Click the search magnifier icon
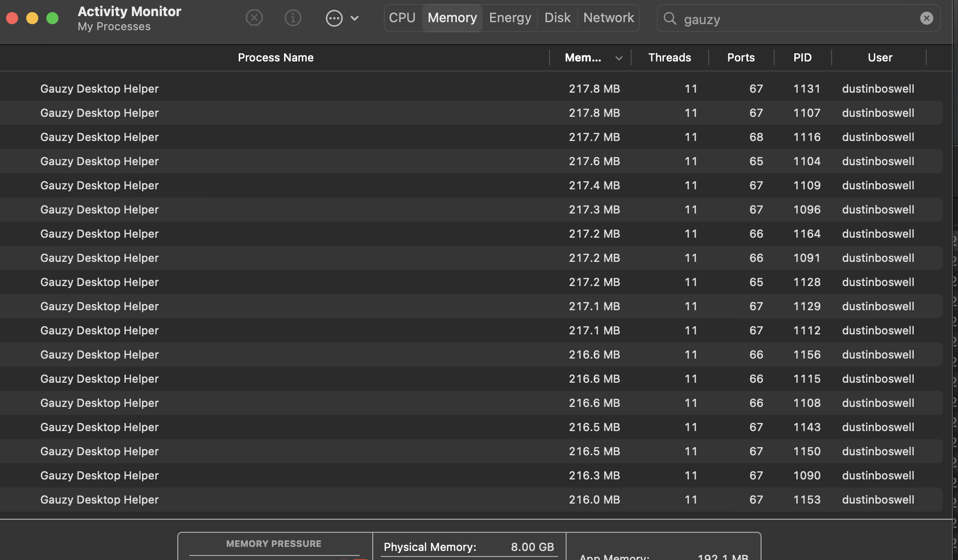Viewport: 958px width, 560px height. pos(670,19)
